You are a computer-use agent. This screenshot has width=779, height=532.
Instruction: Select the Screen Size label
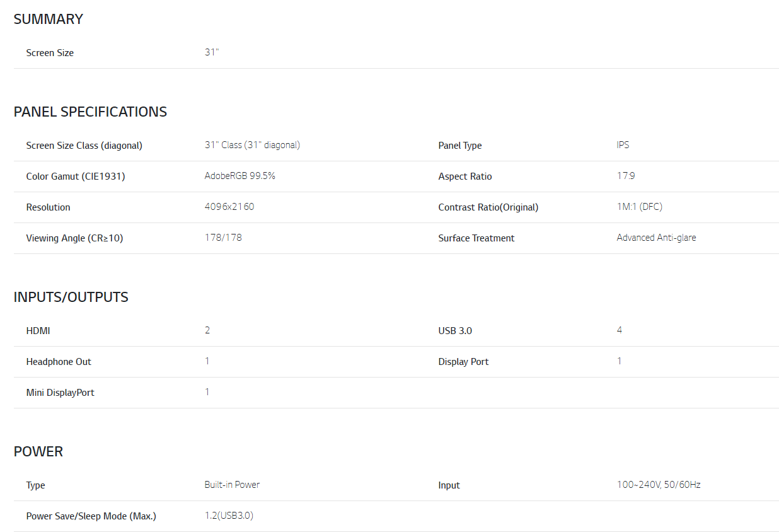[50, 53]
